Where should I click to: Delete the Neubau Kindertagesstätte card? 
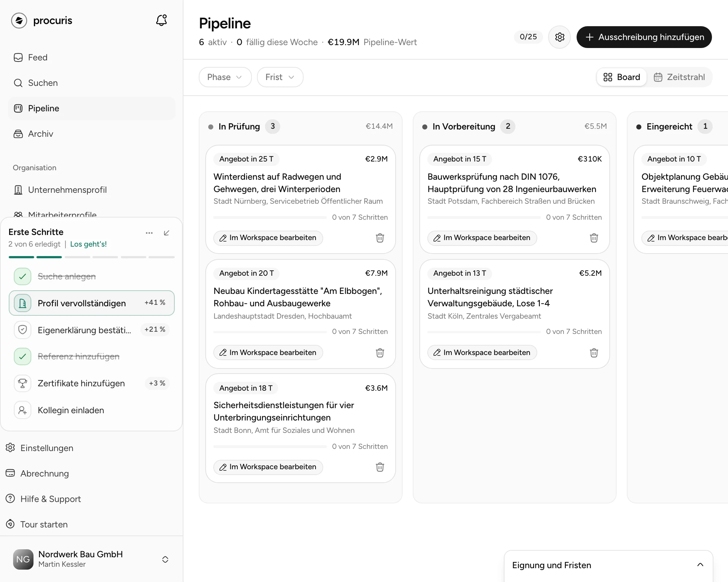(x=380, y=353)
